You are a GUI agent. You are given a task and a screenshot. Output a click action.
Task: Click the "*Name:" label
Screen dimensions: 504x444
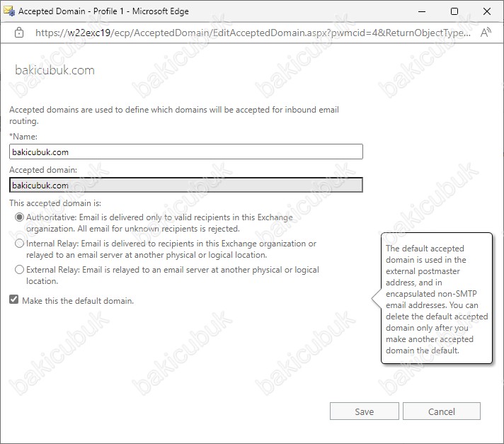23,137
